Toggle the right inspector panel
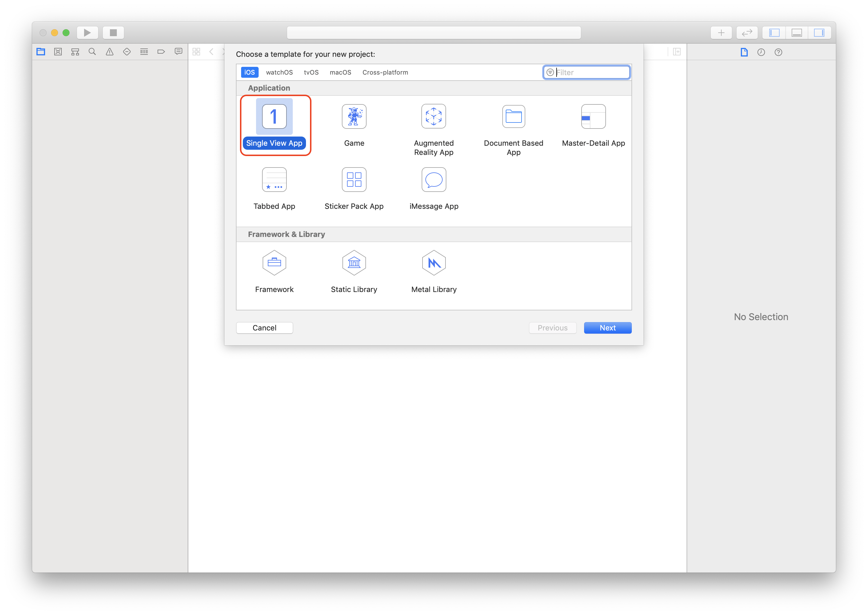868x615 pixels. [x=819, y=33]
